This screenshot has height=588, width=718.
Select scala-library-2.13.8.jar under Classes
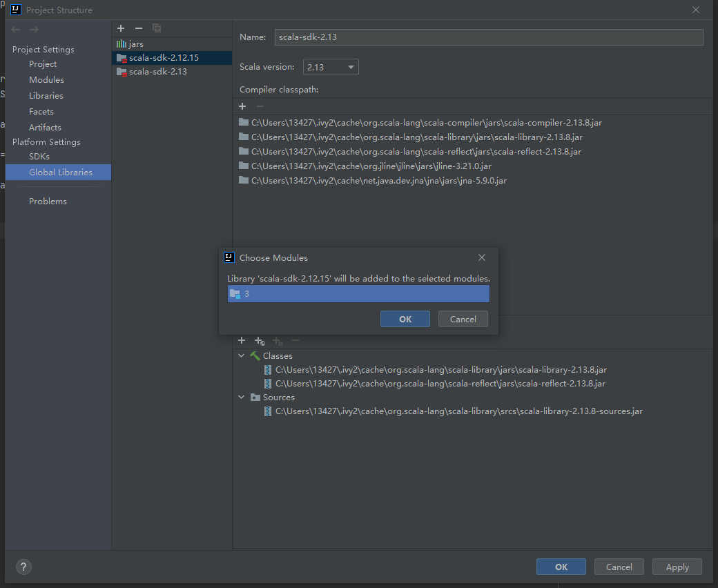441,370
